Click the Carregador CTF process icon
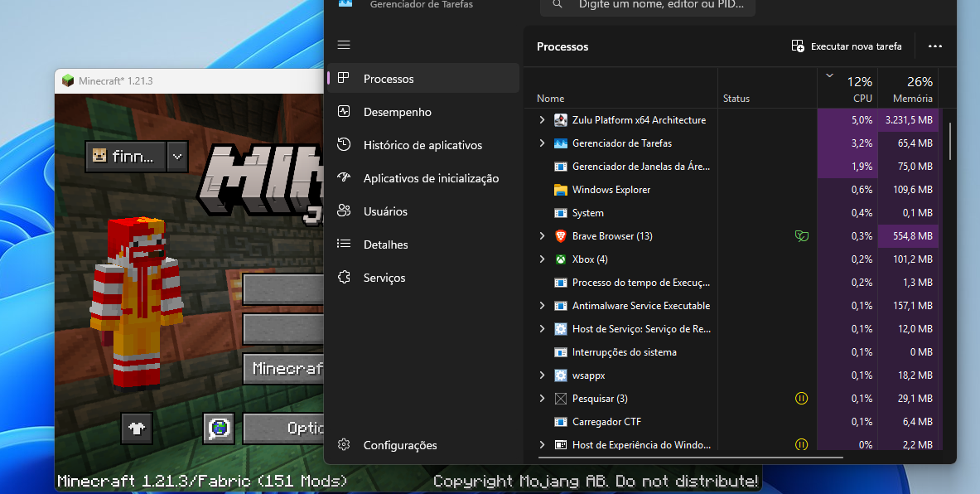 tap(561, 421)
